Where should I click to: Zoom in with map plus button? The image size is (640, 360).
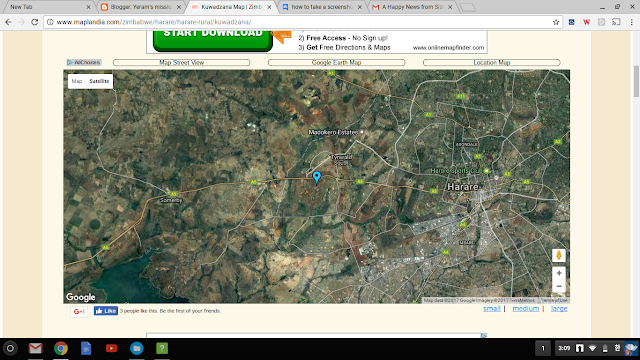pos(559,273)
